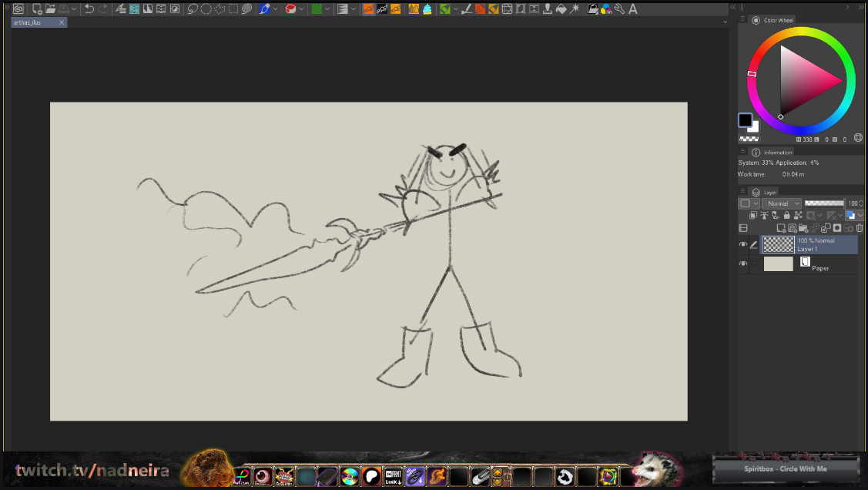Hide Layer 1 using its eye icon

(743, 245)
